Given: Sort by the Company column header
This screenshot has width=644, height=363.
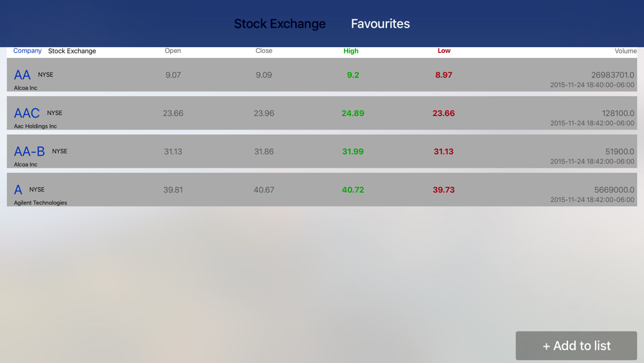Looking at the screenshot, I should tap(27, 50).
